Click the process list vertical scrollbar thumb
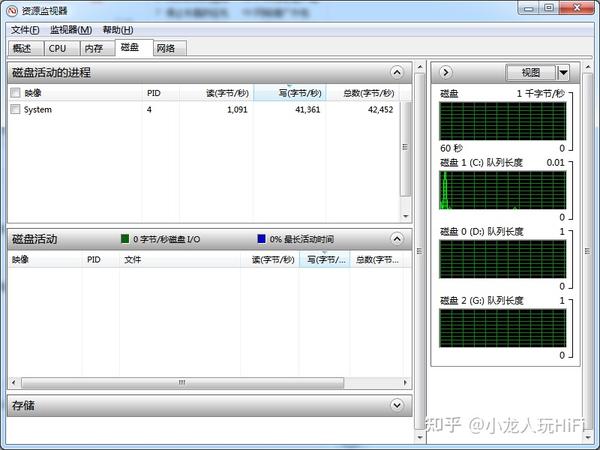This screenshot has height=450, width=600. tap(405, 147)
